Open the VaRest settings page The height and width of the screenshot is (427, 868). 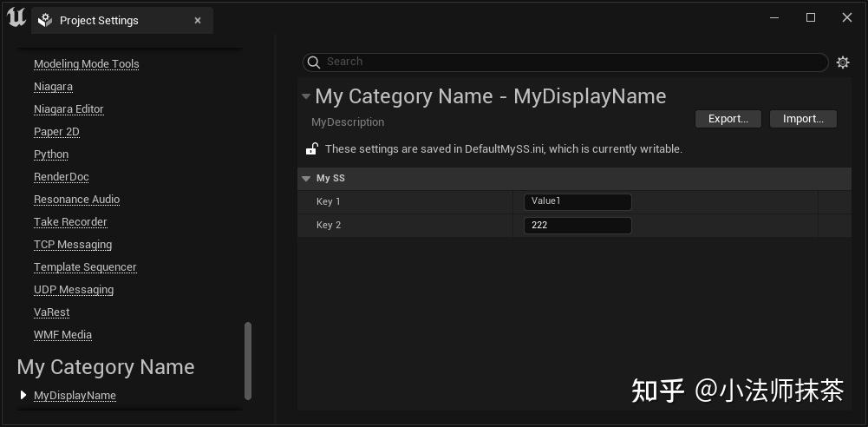pyautogui.click(x=52, y=312)
